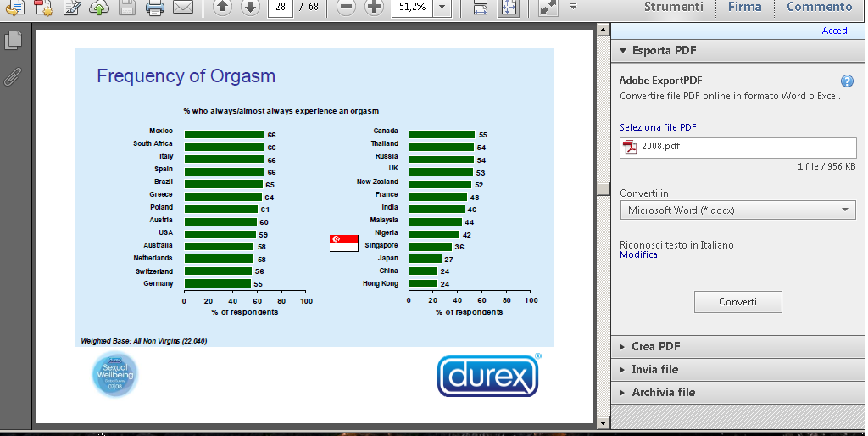Click the cloud upload icon
This screenshot has width=868, height=436.
pyautogui.click(x=99, y=8)
